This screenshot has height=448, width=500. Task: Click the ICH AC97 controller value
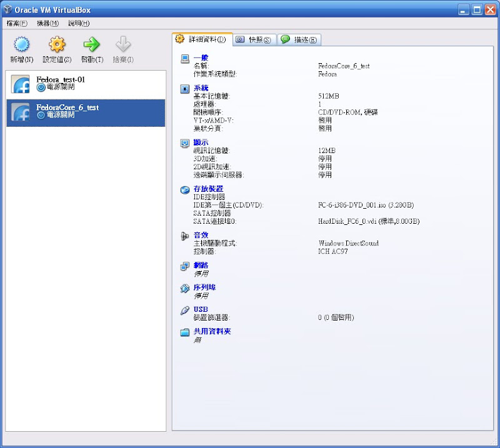point(333,251)
